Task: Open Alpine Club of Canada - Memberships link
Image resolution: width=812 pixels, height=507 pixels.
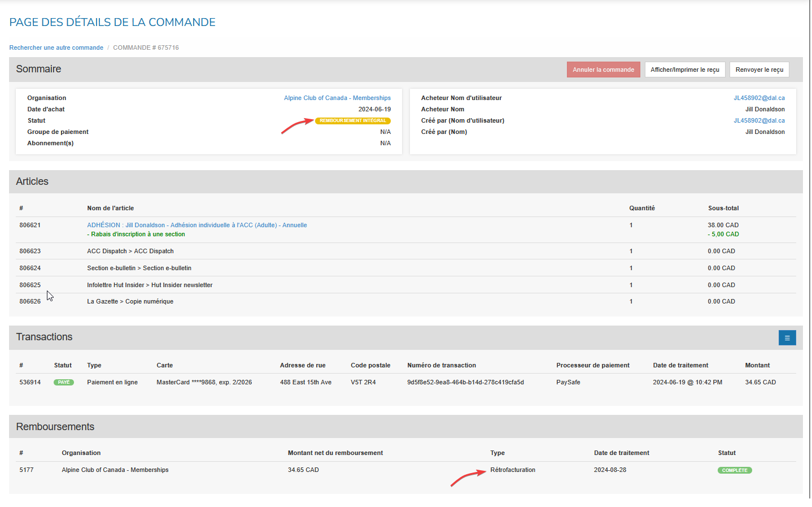Action: (x=337, y=98)
